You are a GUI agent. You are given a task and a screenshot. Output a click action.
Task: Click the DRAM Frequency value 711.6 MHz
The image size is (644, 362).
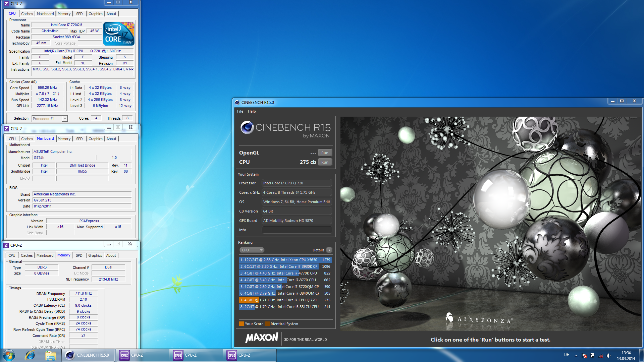tap(83, 294)
